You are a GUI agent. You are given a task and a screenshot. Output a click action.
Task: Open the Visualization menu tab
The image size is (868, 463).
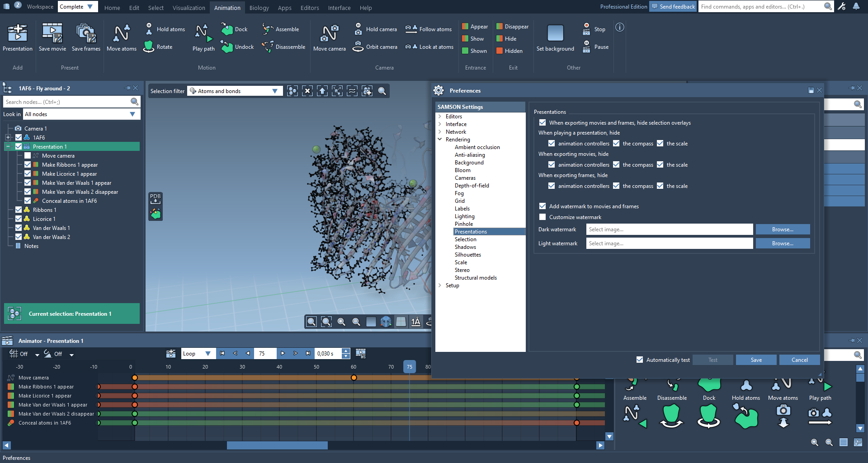point(189,8)
